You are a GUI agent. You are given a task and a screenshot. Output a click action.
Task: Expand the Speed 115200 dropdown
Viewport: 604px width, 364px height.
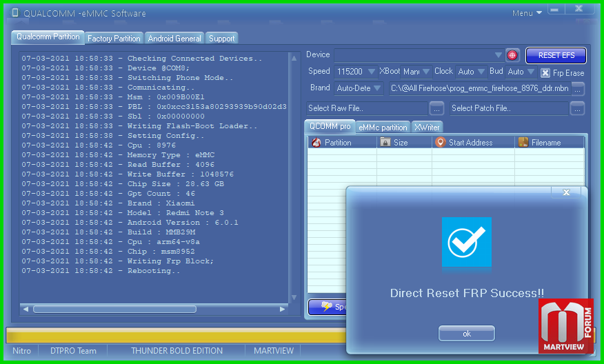click(372, 72)
